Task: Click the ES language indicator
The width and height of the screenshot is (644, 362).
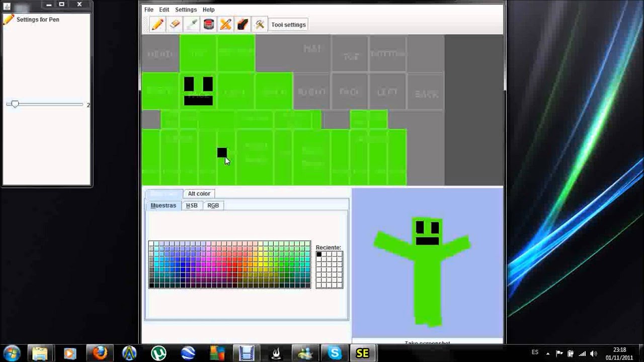Action: 535,352
